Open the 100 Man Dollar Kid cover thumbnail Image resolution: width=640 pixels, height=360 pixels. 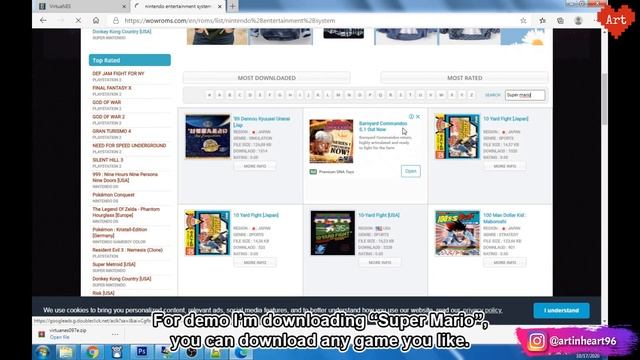click(x=458, y=233)
